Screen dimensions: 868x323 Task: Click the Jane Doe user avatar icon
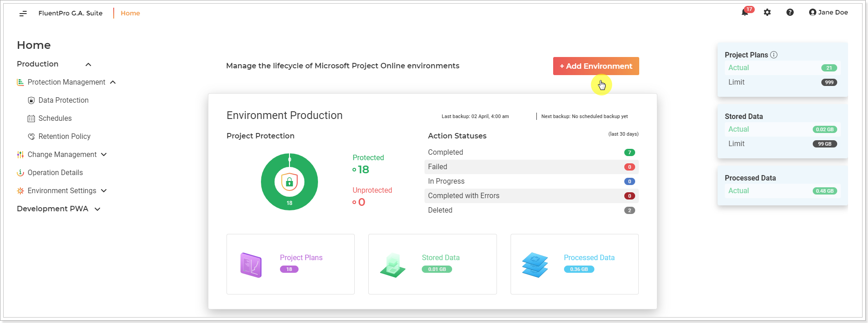click(813, 13)
